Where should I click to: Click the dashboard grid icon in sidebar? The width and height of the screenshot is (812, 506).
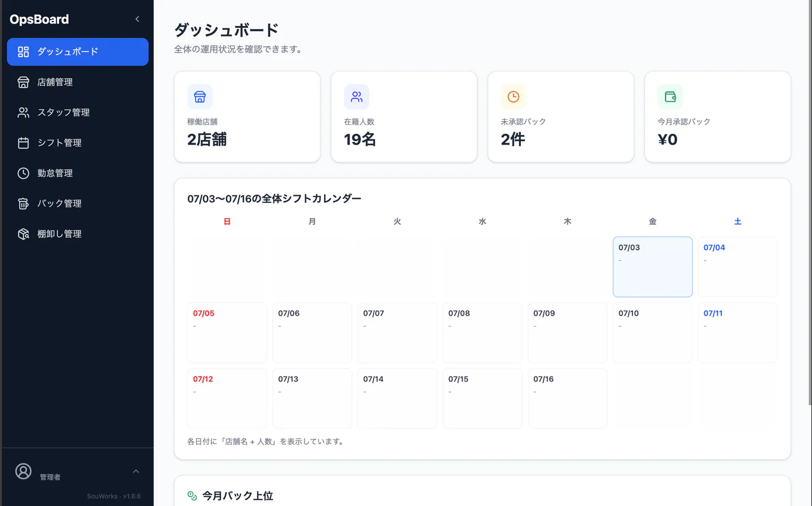23,52
